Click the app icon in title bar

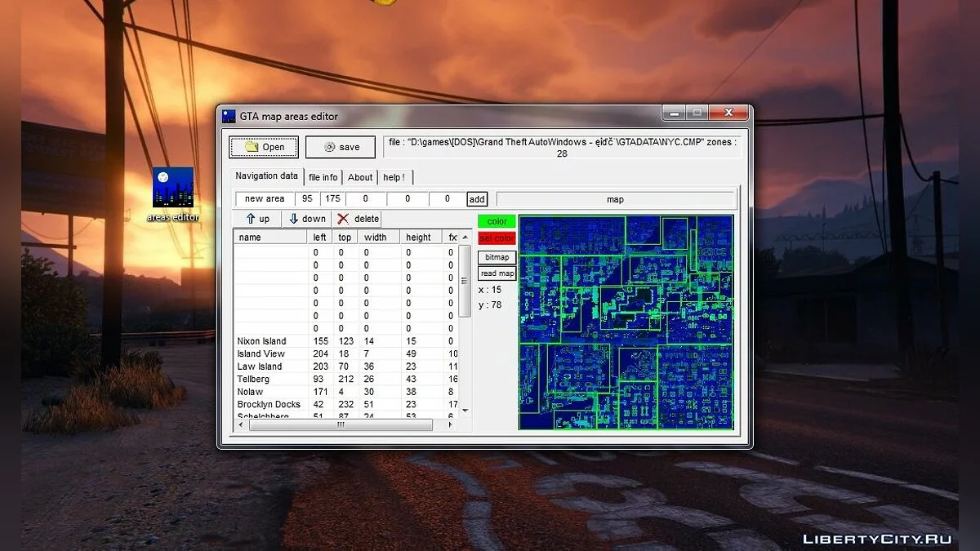point(229,116)
